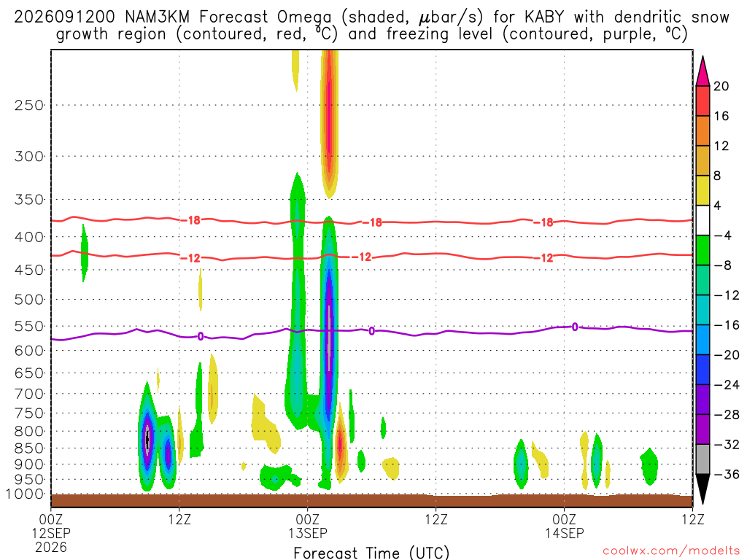The width and height of the screenshot is (747, 560).
Task: Click the 1000 pressure level label
Action: click(x=25, y=494)
